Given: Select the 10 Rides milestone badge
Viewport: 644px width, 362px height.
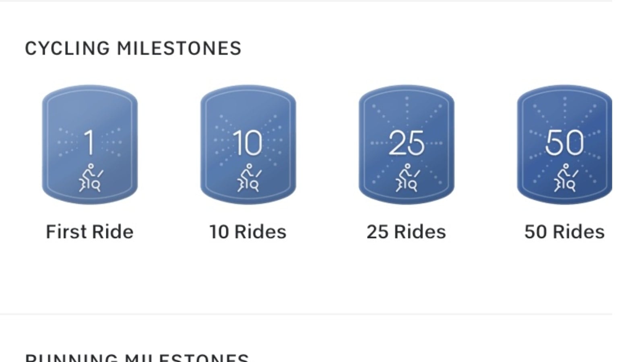Looking at the screenshot, I should (248, 144).
